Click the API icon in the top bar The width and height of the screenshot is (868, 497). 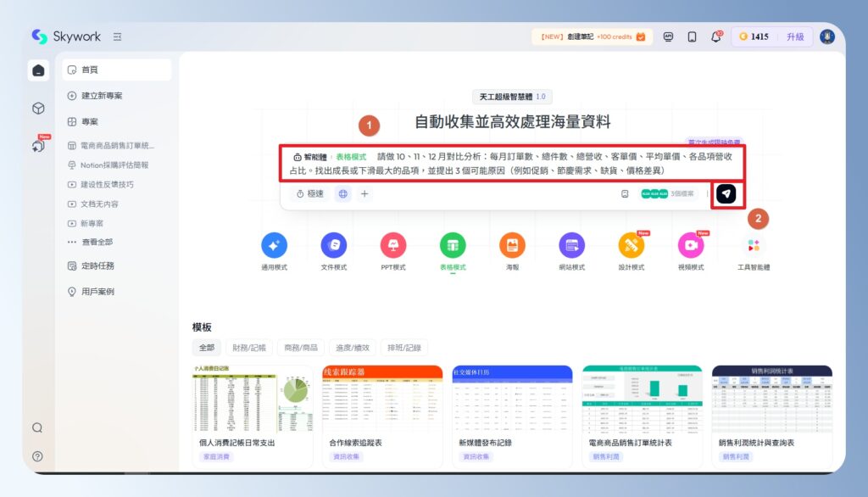pyautogui.click(x=669, y=36)
